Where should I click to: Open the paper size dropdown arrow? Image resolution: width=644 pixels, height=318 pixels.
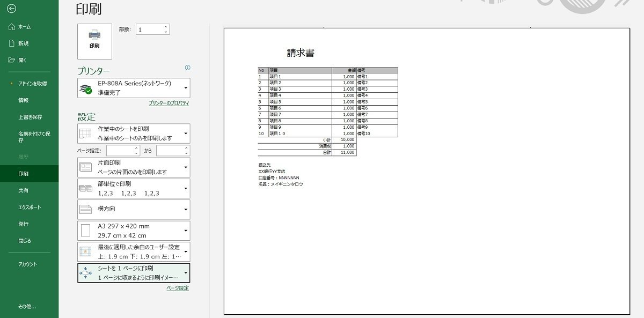185,230
